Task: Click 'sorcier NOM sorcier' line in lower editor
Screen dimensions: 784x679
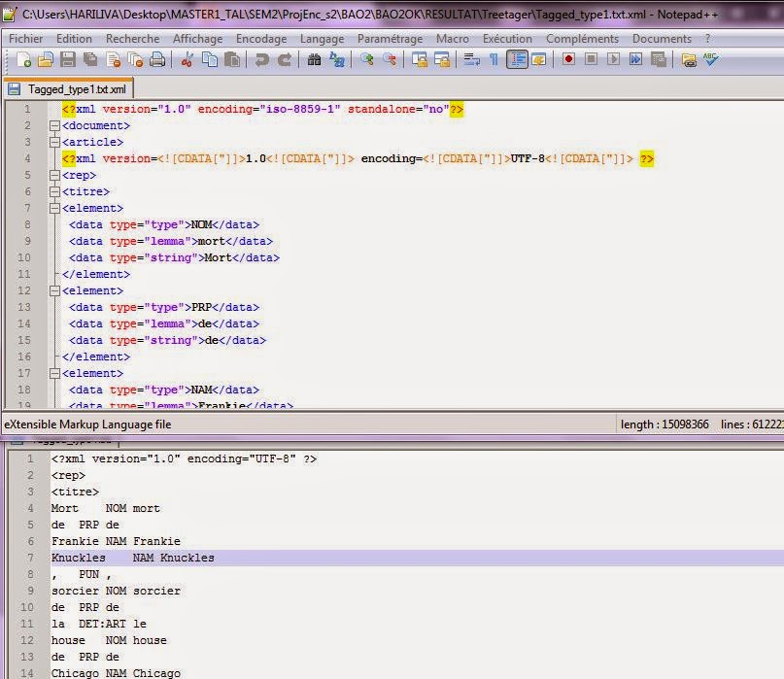Action: pyautogui.click(x=116, y=591)
